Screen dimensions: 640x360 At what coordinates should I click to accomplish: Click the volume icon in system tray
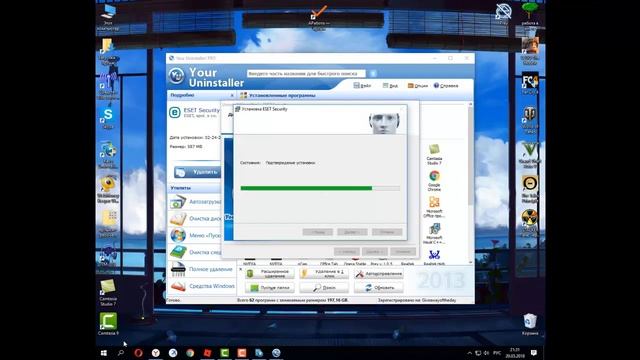(x=487, y=353)
